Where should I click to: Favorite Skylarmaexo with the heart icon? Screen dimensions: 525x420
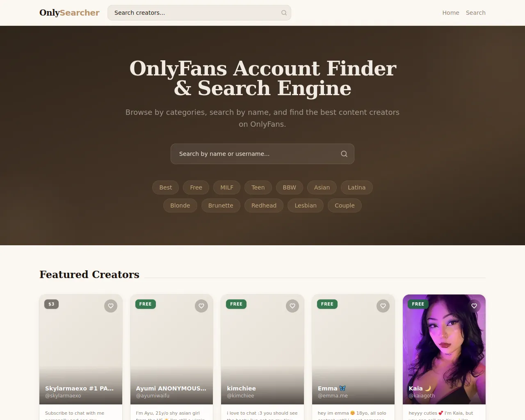(x=111, y=306)
